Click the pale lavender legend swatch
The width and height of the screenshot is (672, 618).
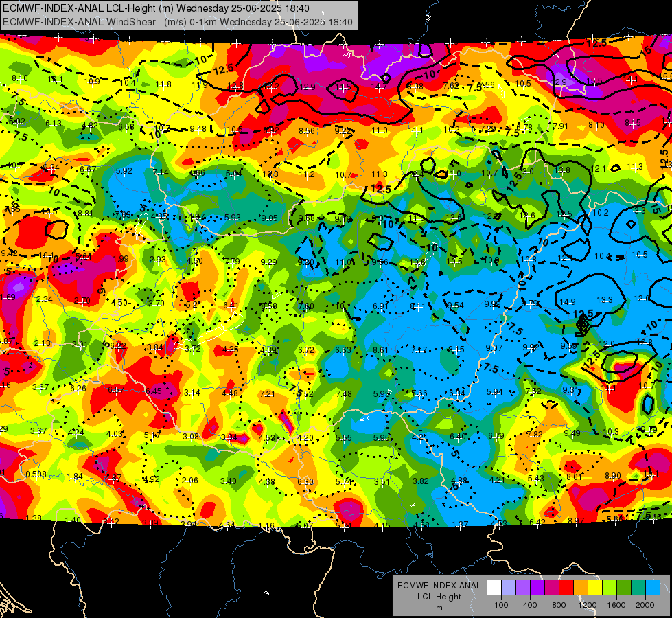(x=509, y=587)
